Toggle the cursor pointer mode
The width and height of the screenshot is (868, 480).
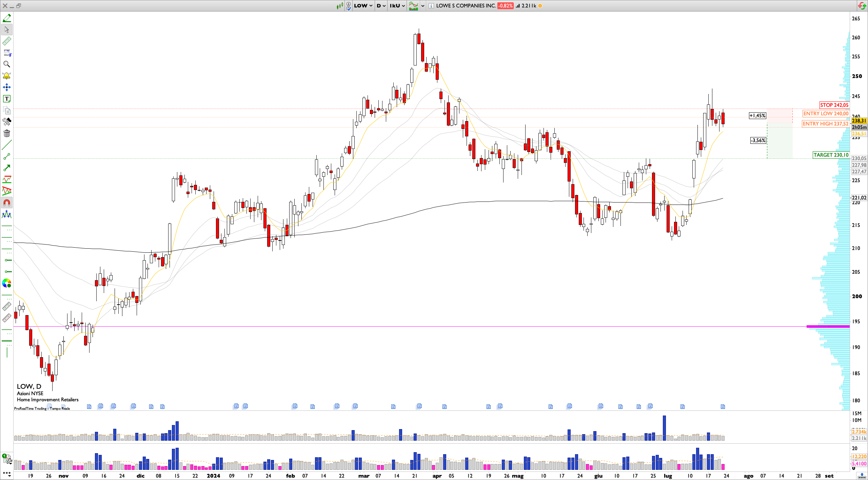(x=7, y=30)
